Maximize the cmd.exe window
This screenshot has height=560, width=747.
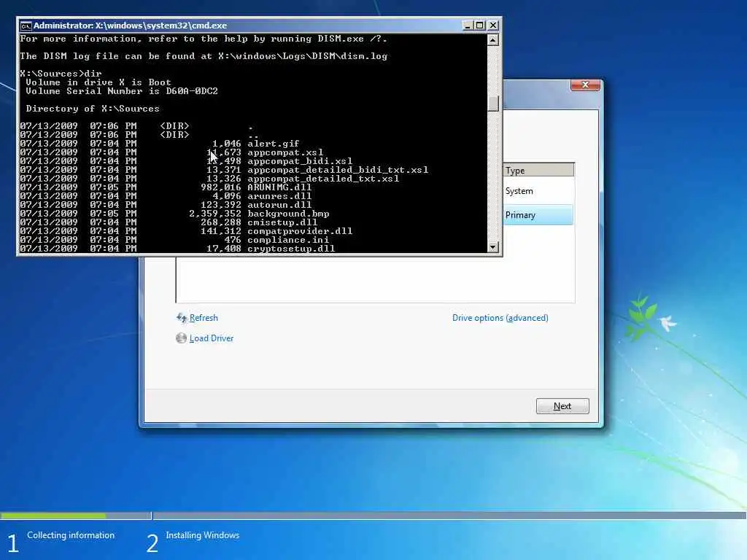click(480, 26)
